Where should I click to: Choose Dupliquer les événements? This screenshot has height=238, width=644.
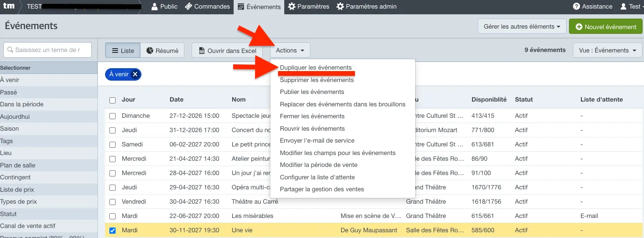pos(316,68)
